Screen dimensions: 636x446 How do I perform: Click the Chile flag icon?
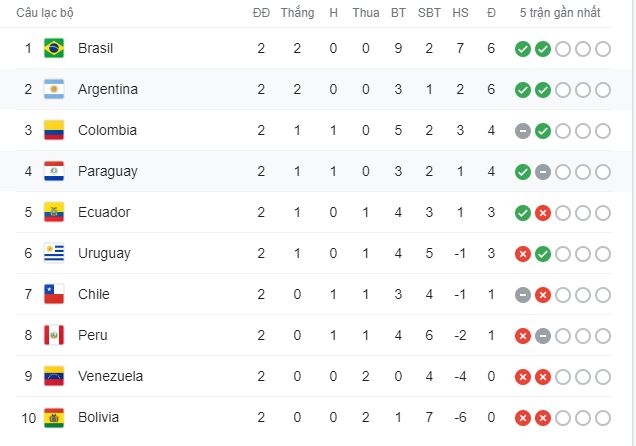[x=54, y=294]
